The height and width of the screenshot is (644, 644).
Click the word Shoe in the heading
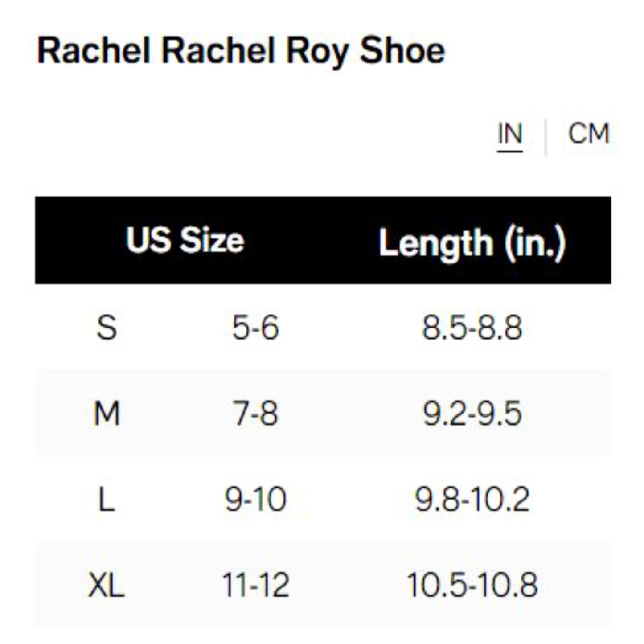point(402,50)
